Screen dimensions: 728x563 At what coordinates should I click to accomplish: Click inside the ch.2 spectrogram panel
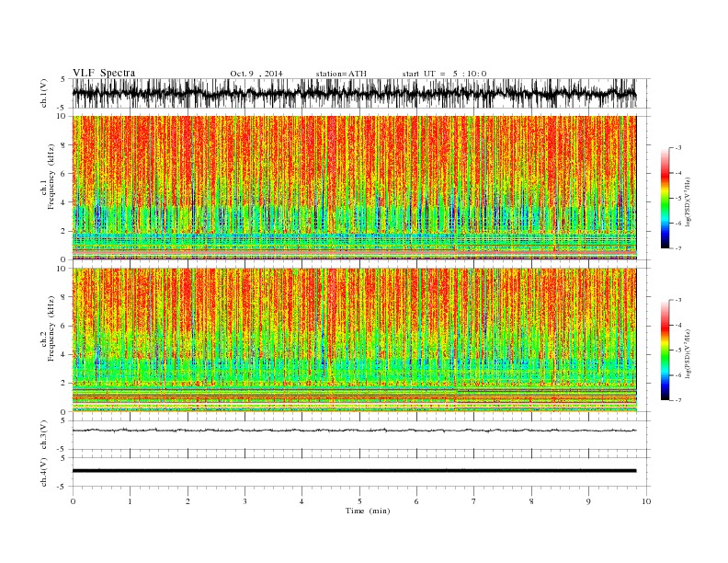354,340
